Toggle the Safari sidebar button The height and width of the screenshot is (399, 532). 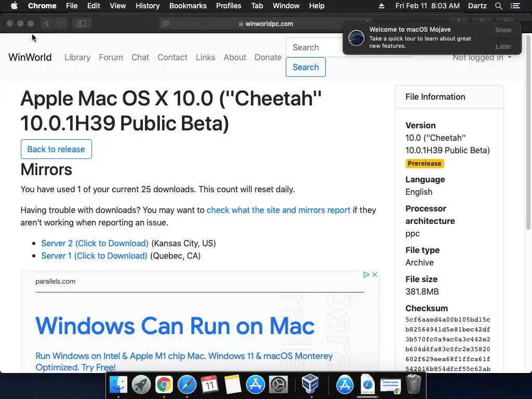click(82, 23)
